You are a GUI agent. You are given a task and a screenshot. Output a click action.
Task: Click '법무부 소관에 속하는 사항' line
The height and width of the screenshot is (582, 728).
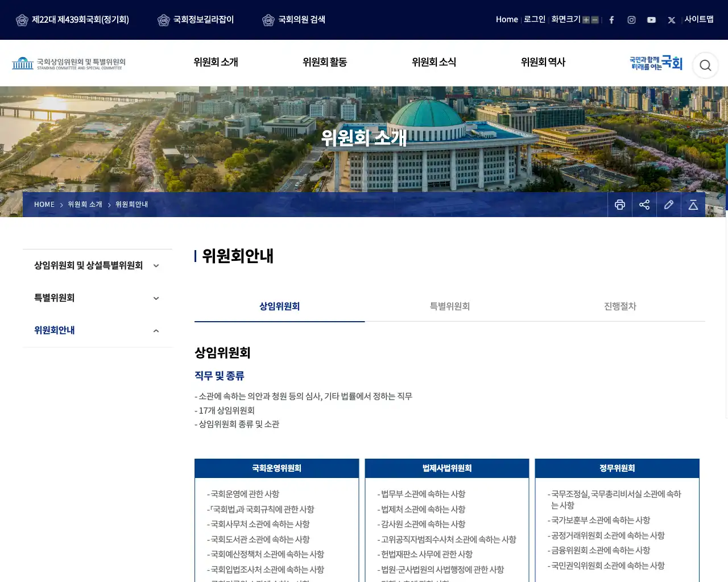pos(423,494)
